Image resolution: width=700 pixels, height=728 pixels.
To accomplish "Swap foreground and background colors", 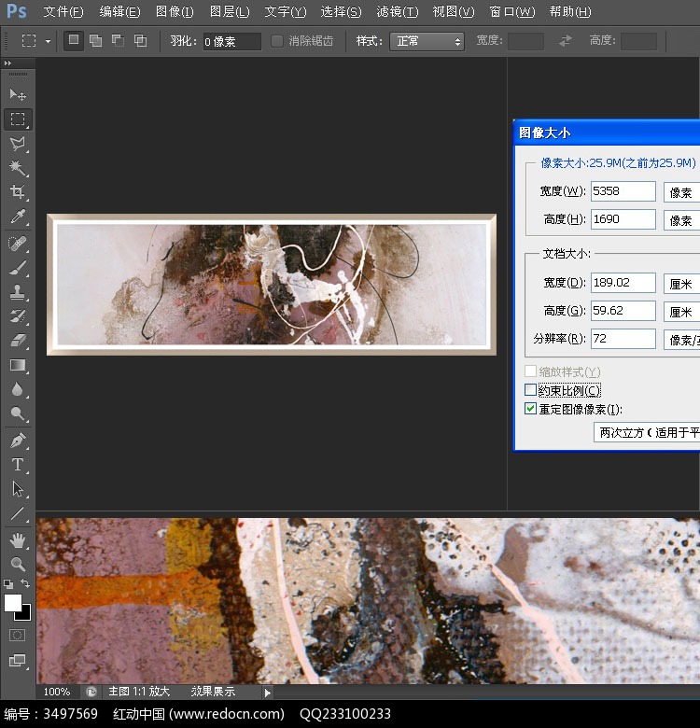I will (25, 583).
